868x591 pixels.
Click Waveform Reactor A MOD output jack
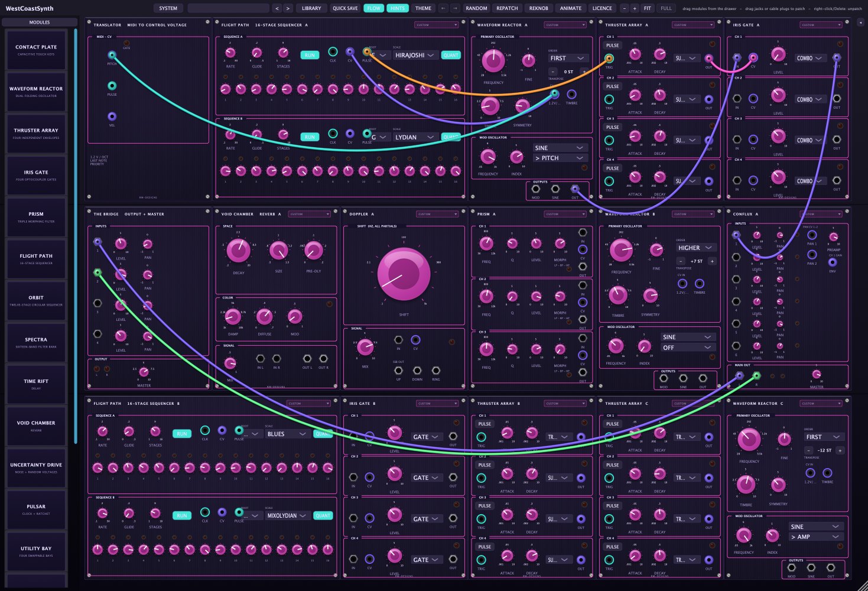535,189
